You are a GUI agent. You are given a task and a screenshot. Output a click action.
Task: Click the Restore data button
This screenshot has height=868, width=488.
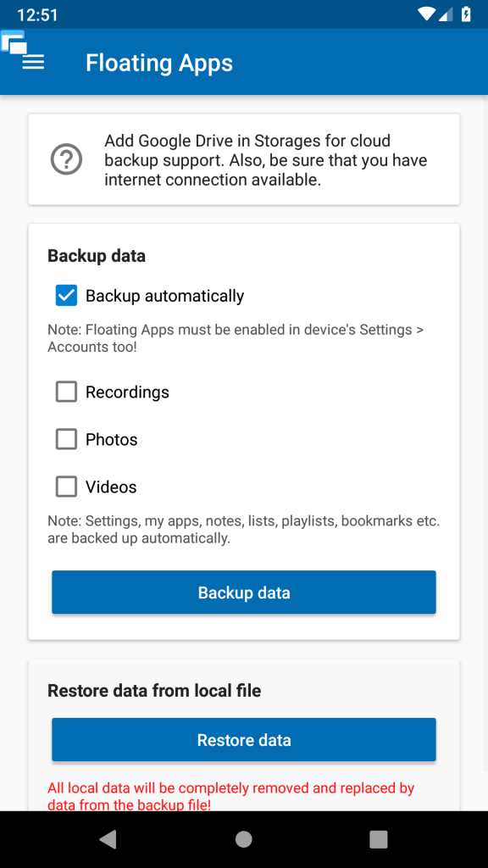pyautogui.click(x=244, y=739)
